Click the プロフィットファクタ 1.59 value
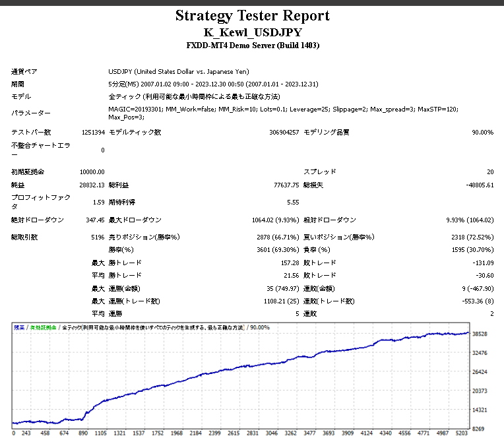The image size is (504, 438). (98, 203)
